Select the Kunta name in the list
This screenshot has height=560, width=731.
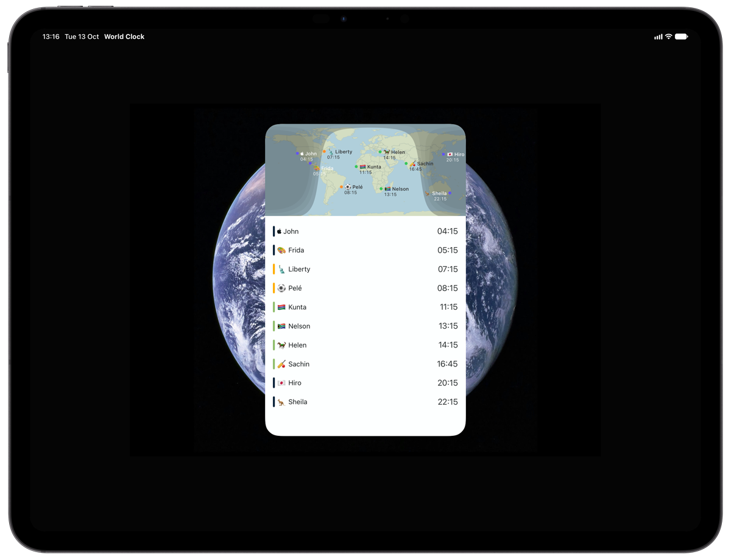297,307
